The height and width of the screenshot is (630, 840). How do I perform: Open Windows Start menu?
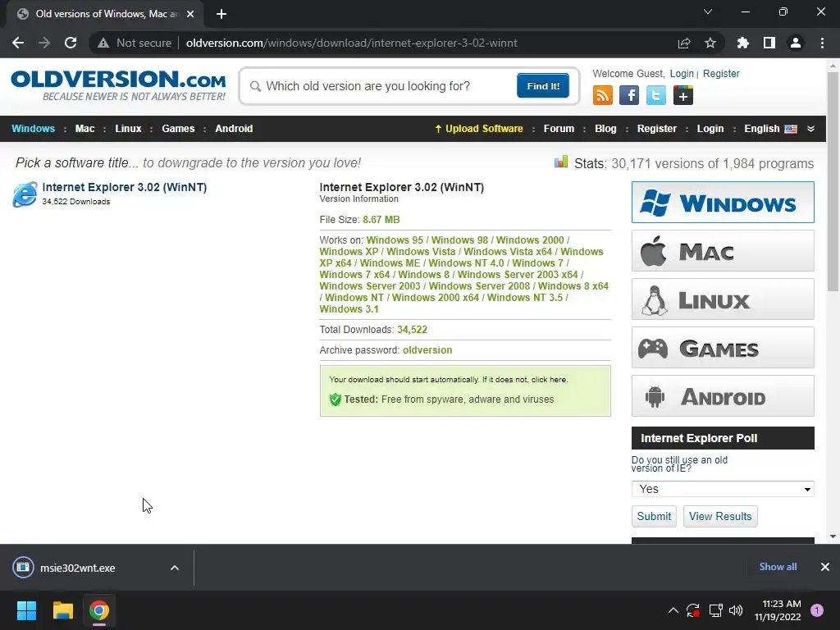click(26, 610)
